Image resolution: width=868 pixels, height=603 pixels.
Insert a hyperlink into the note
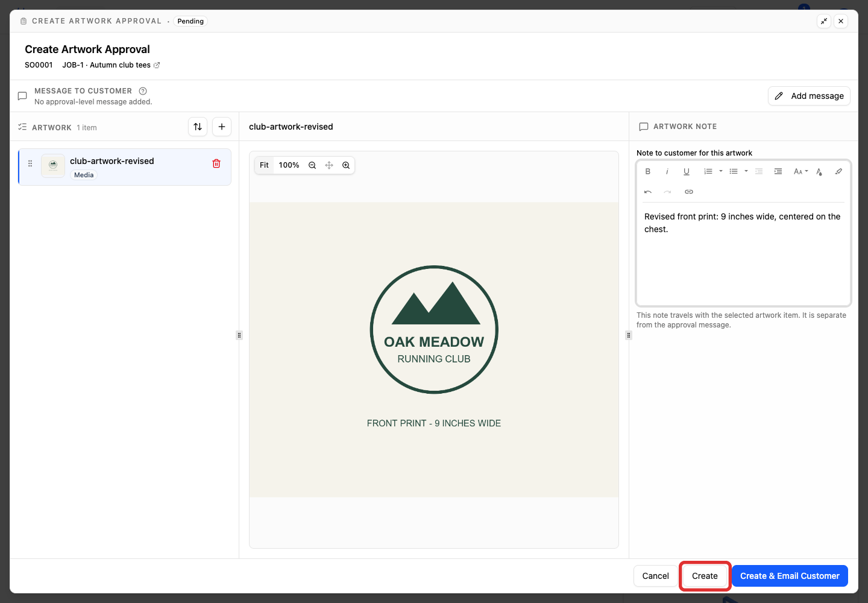tap(689, 192)
